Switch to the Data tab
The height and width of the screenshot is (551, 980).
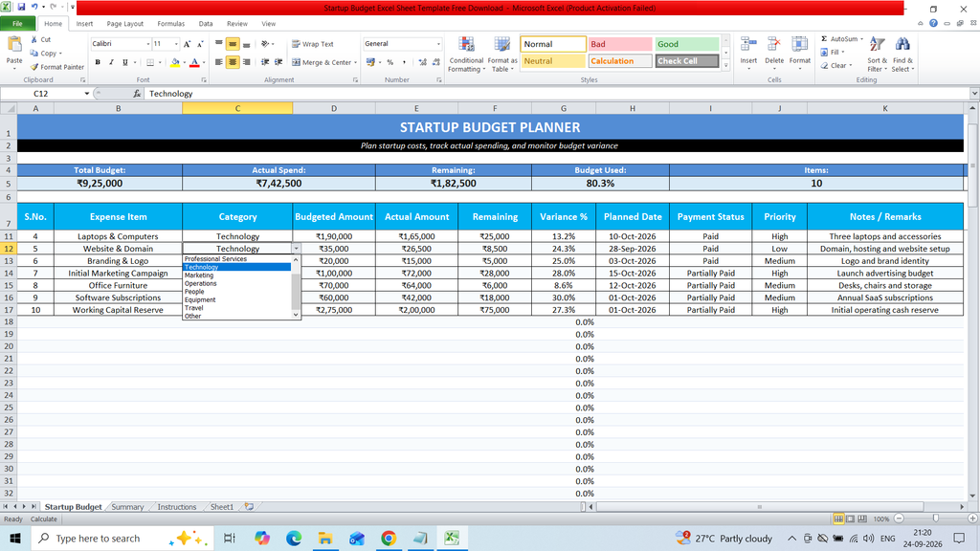click(206, 24)
